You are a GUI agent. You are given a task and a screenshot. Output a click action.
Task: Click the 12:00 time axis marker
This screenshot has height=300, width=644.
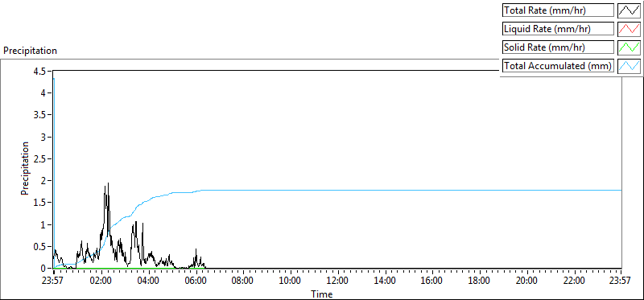click(337, 282)
